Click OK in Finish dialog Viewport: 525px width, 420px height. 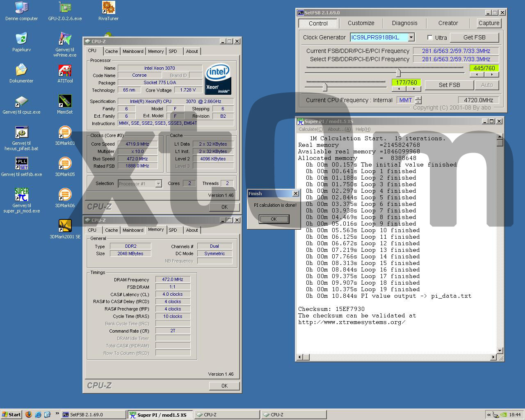point(274,219)
